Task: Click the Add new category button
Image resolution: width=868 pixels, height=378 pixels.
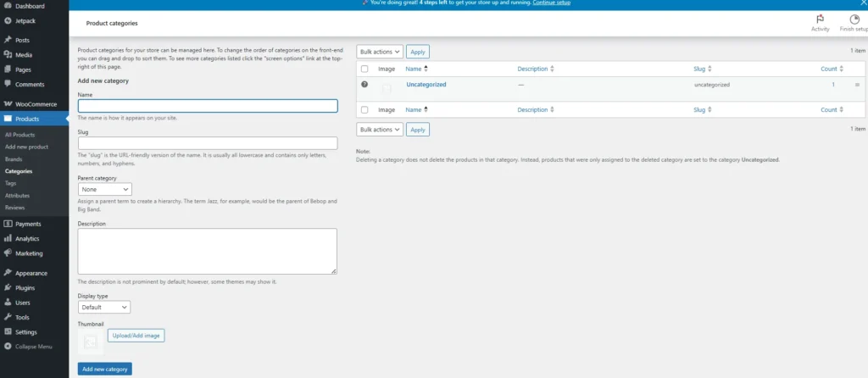Action: pos(104,370)
